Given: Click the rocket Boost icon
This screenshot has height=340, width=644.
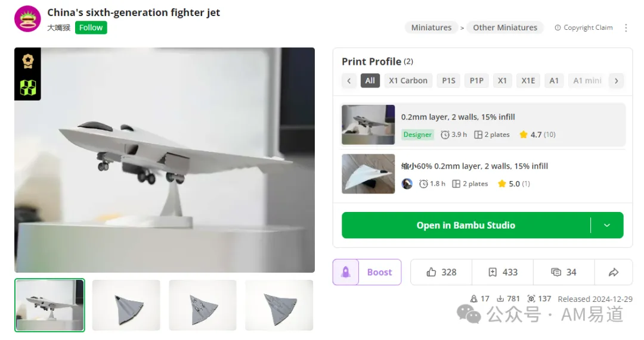Looking at the screenshot, I should 346,272.
